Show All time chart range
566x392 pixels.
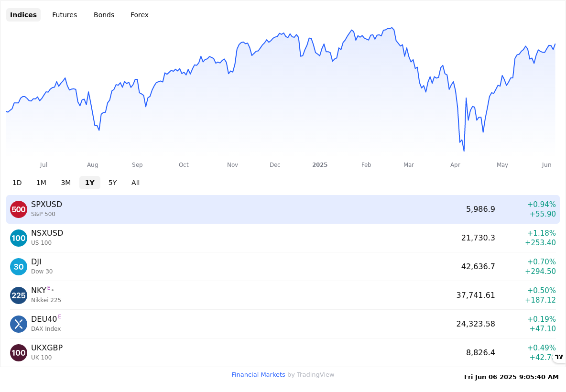pyautogui.click(x=135, y=183)
